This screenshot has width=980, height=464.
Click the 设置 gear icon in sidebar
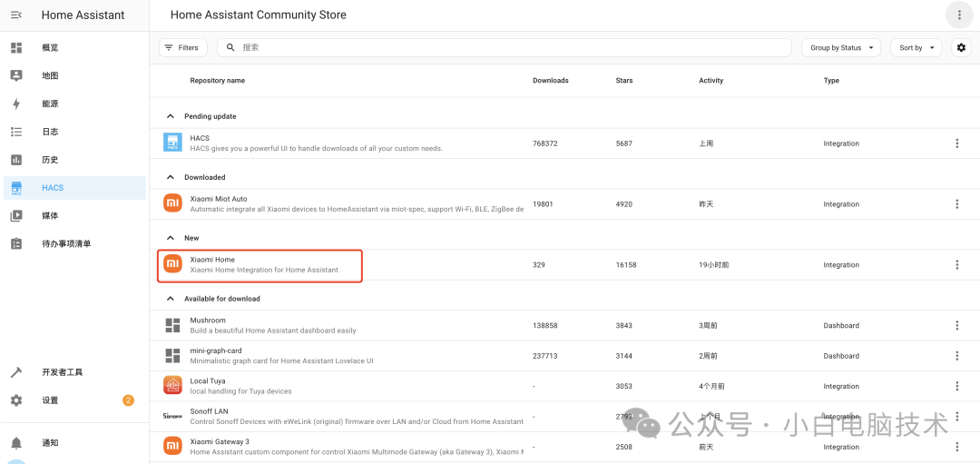(16, 400)
